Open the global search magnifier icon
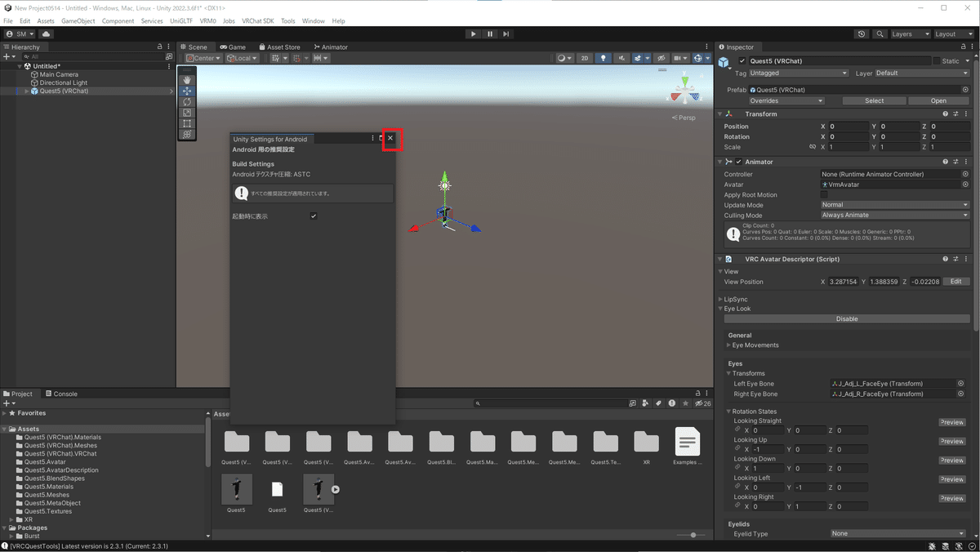The width and height of the screenshot is (980, 552). click(x=880, y=34)
